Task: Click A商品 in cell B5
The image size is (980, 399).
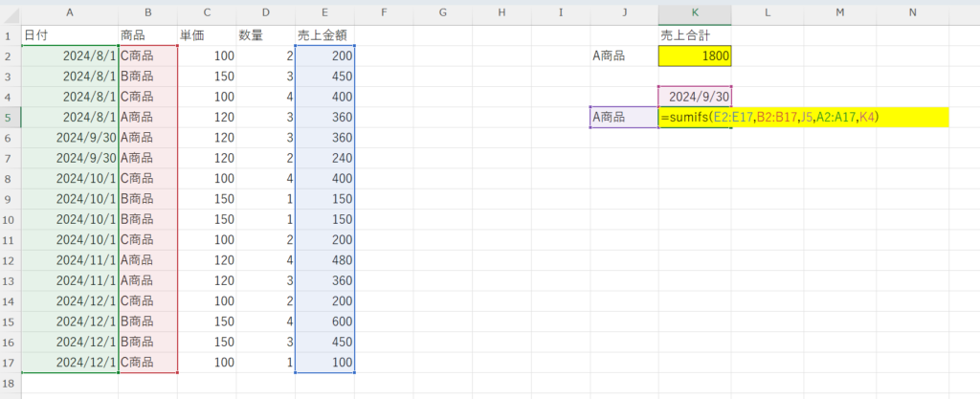Action: click(x=147, y=118)
